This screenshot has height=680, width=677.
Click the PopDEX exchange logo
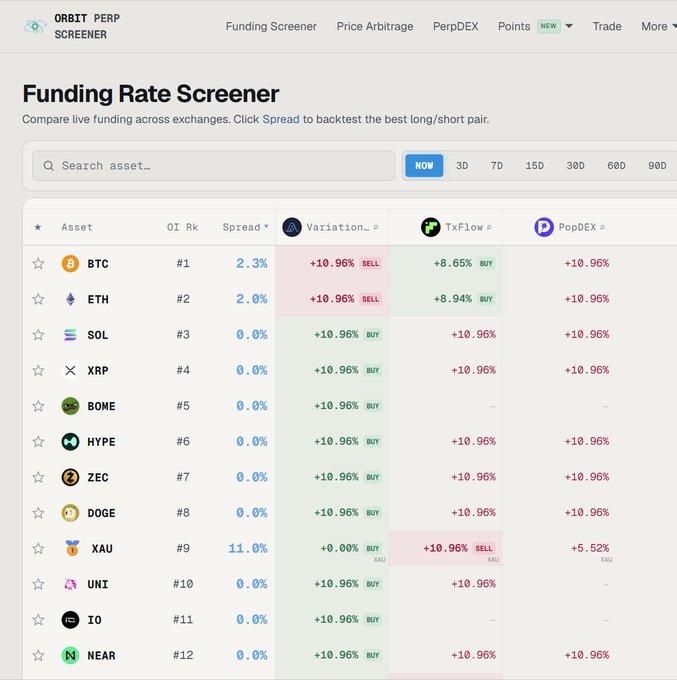[x=544, y=227]
